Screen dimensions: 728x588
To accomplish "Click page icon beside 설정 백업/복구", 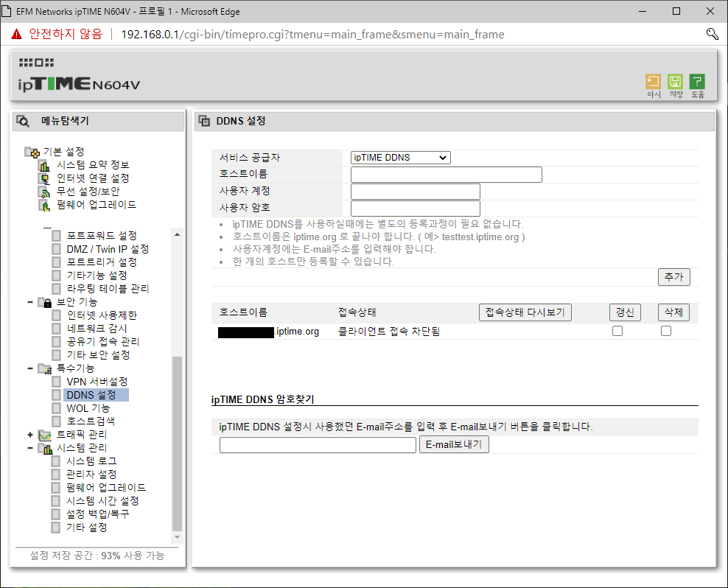I will coord(56,514).
